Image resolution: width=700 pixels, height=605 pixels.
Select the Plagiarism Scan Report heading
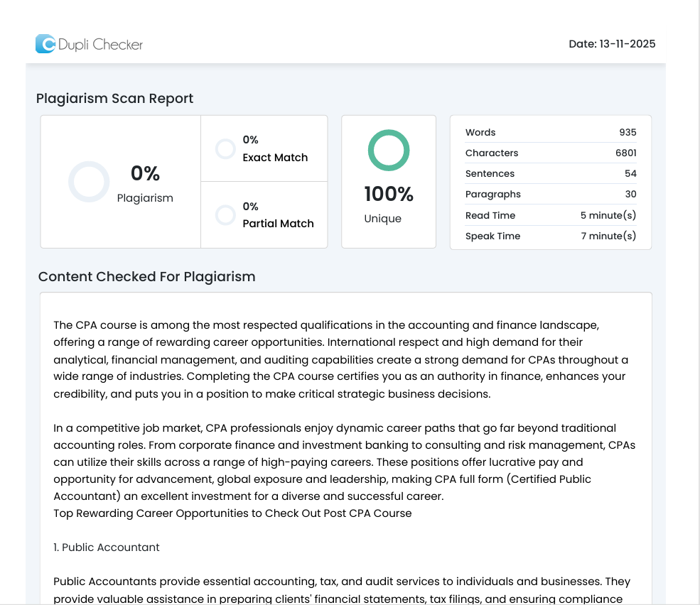click(x=114, y=99)
